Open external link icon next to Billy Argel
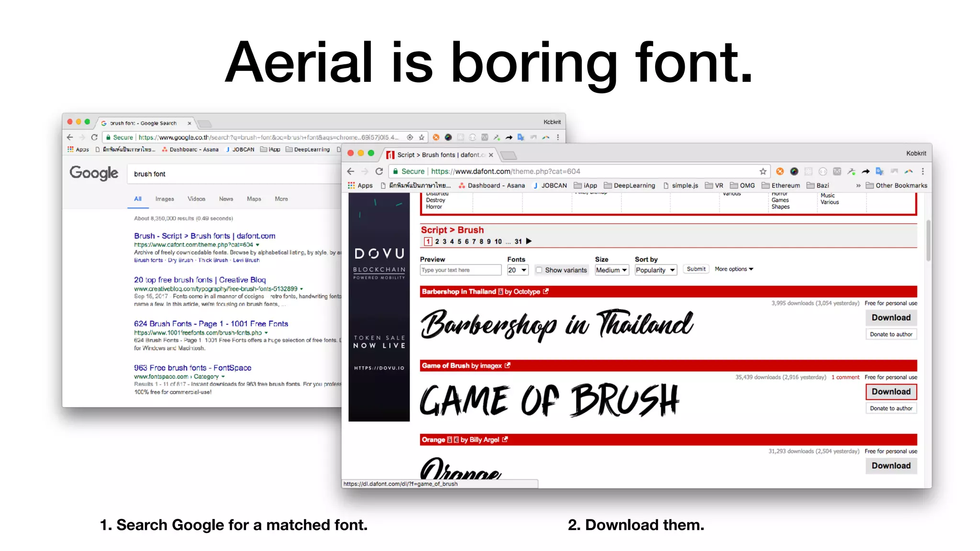The height and width of the screenshot is (551, 980). 505,440
